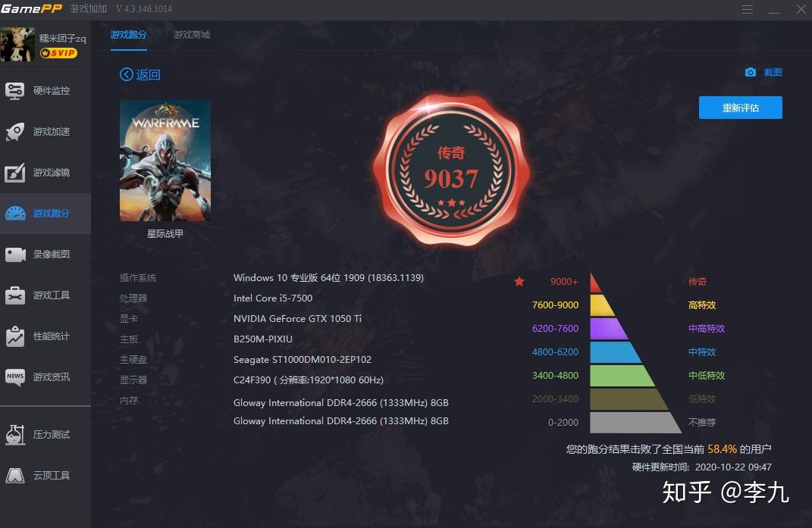Switch to the 游戏跑分 tab
The width and height of the screenshot is (812, 528).
[x=128, y=35]
